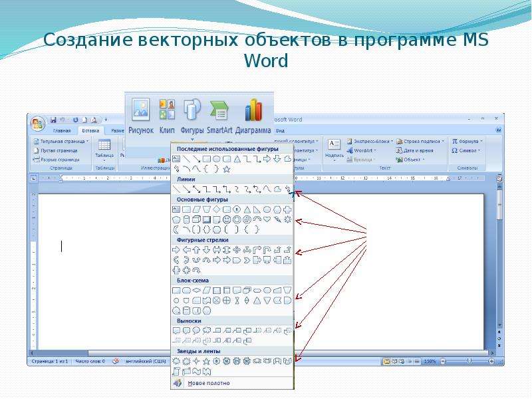Image resolution: width=532 pixels, height=399 pixels.
Task: Open the Символ dropdown
Action: coord(466,150)
